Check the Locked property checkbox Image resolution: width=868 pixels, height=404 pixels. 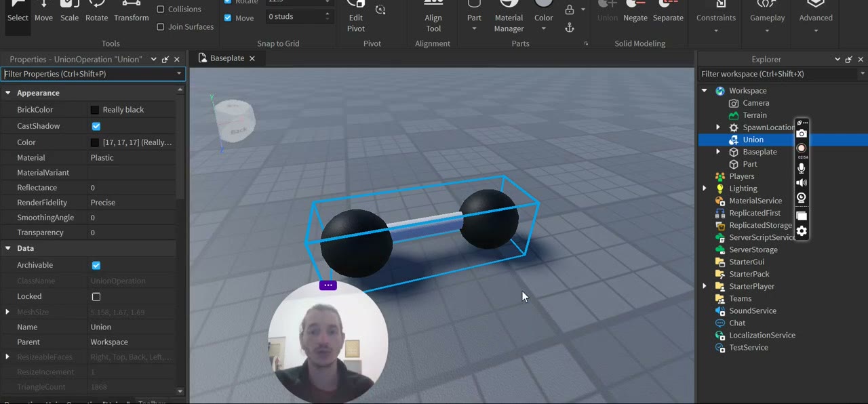96,296
